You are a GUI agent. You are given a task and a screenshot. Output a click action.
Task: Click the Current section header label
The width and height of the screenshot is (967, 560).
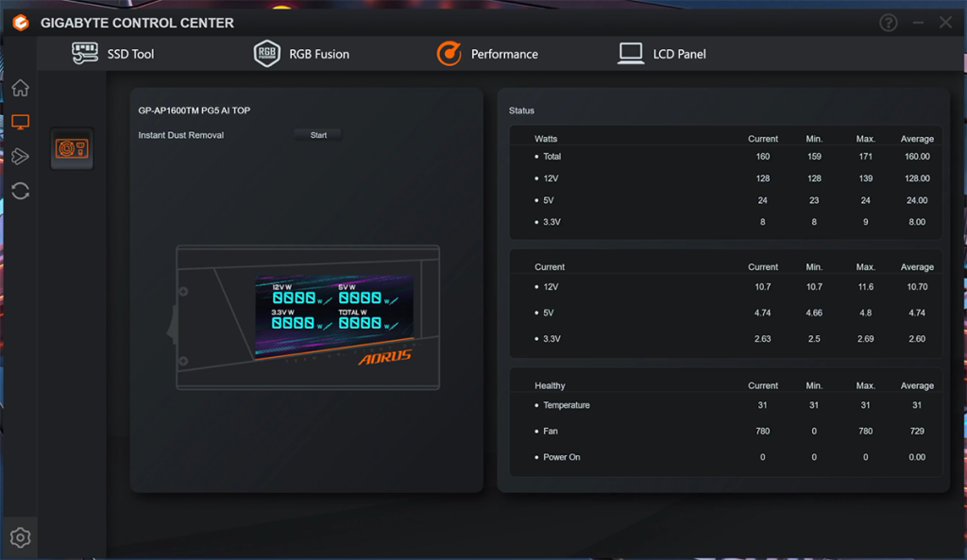[550, 267]
